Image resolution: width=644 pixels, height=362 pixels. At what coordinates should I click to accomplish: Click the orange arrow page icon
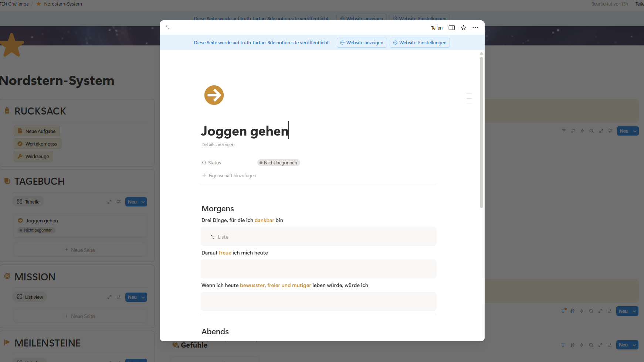pyautogui.click(x=214, y=95)
